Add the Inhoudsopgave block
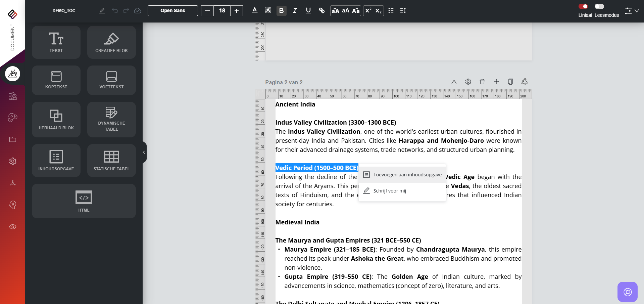The width and height of the screenshot is (644, 304). (x=56, y=160)
